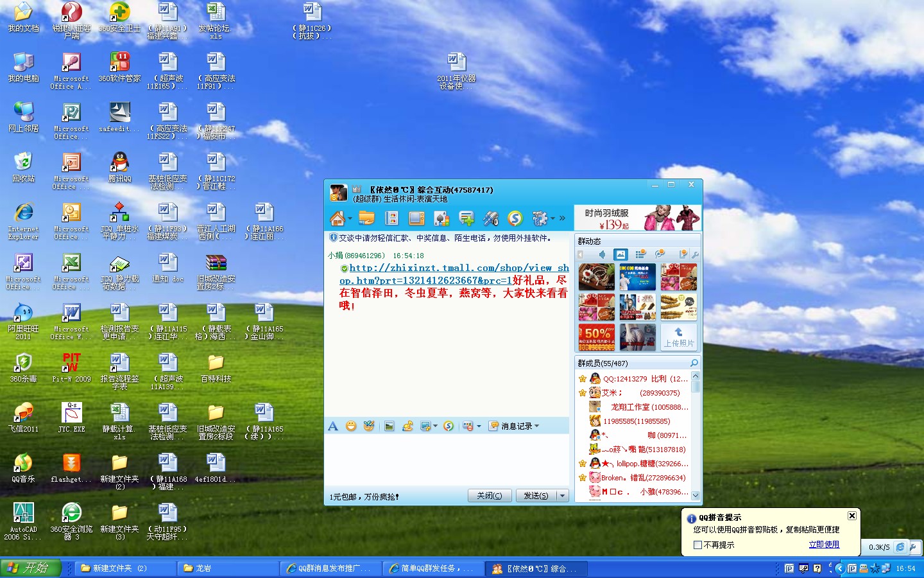This screenshot has height=578, width=924.
Task: Select the group photos tab icon
Action: point(620,254)
